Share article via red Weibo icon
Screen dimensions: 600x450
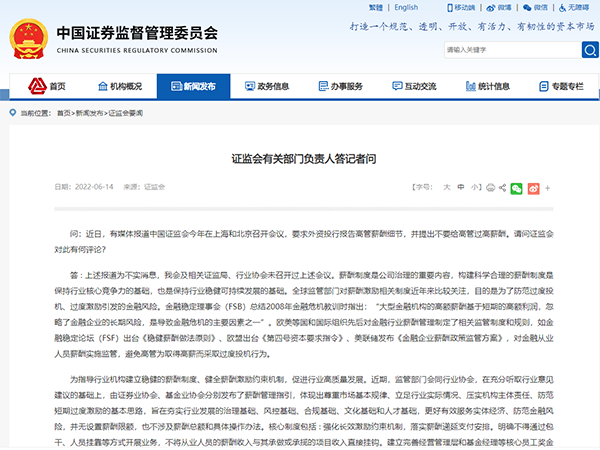533,187
